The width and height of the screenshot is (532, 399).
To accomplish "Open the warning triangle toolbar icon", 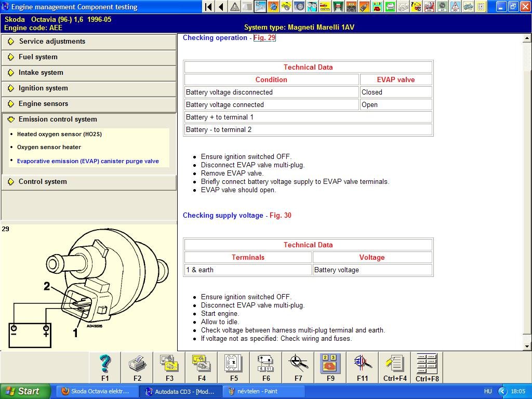I will click(x=234, y=6).
